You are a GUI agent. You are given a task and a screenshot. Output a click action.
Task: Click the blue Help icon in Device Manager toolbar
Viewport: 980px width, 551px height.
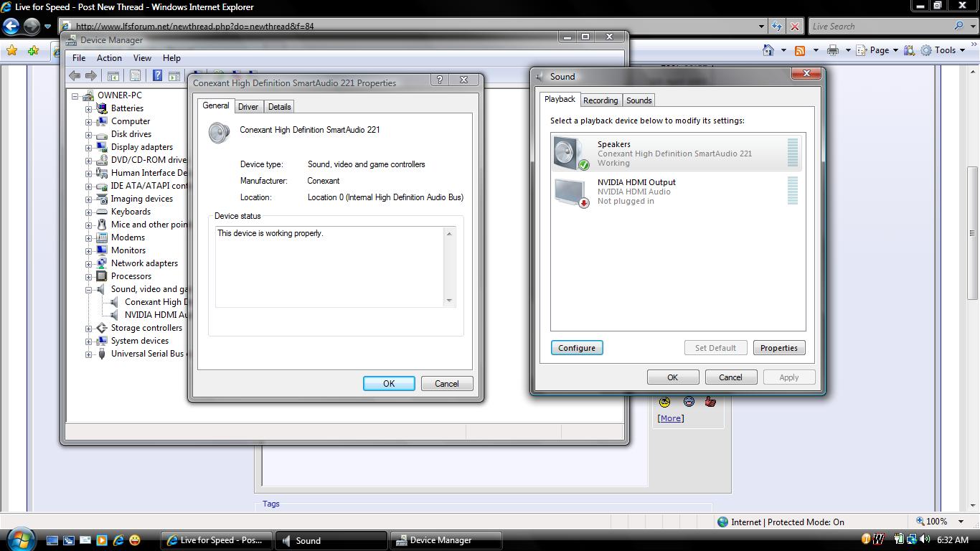pos(157,75)
